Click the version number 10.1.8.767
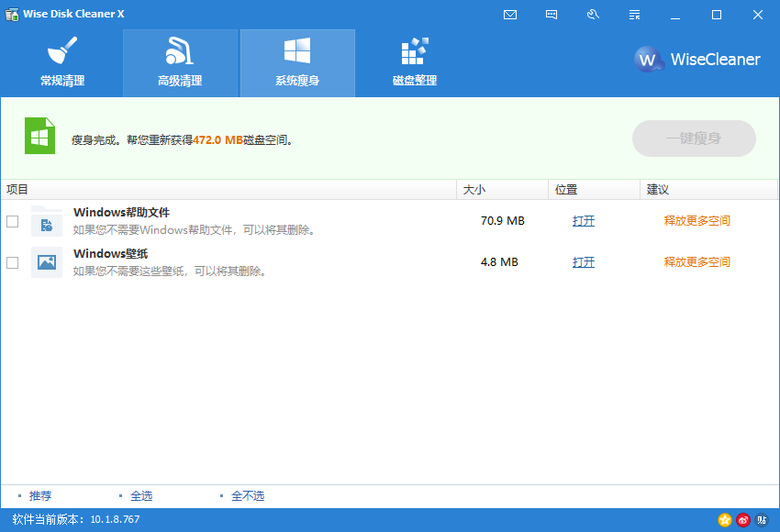The image size is (780, 532). tap(115, 519)
